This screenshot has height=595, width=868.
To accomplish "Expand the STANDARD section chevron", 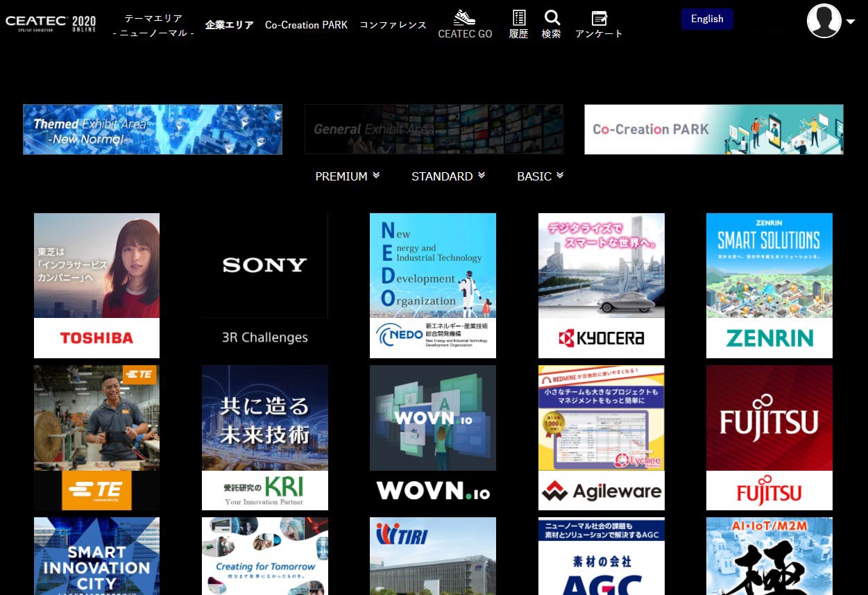I will (481, 176).
